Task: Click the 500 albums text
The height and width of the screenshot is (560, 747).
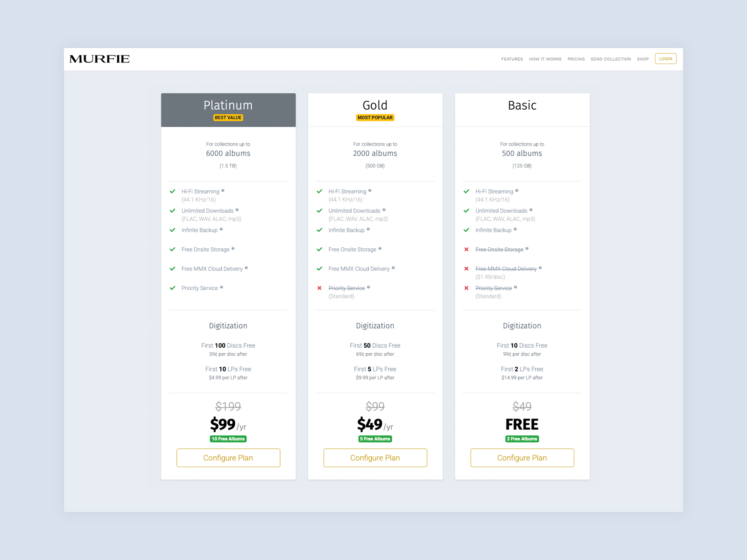Action: pyautogui.click(x=522, y=154)
